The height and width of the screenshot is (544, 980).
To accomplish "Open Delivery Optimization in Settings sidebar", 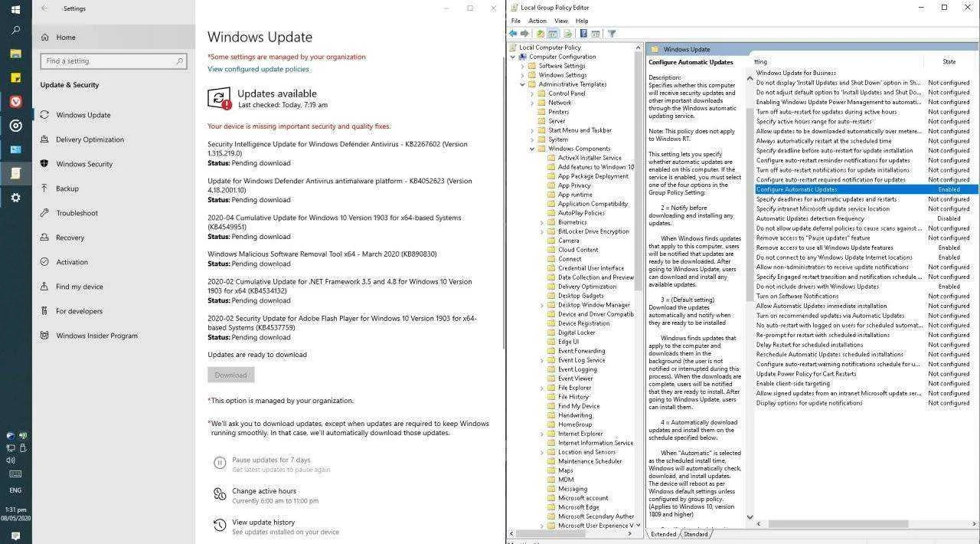I will (x=90, y=139).
